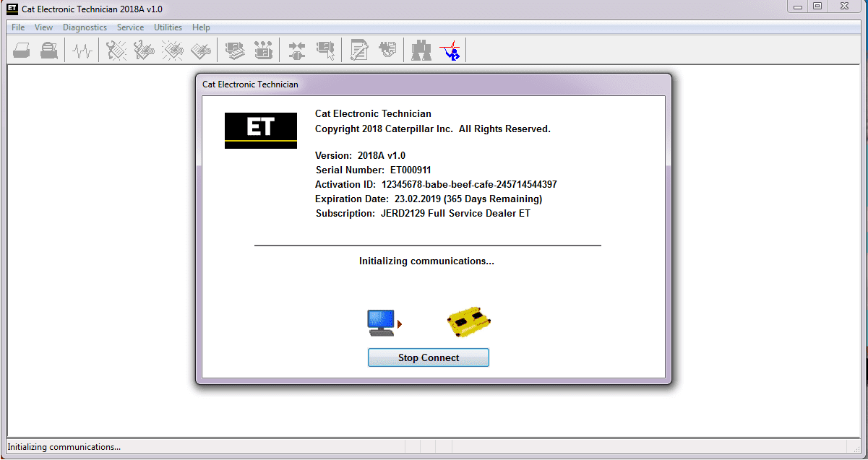Click the blue computer monitor icon
Viewport: 868px width, 460px height.
381,323
